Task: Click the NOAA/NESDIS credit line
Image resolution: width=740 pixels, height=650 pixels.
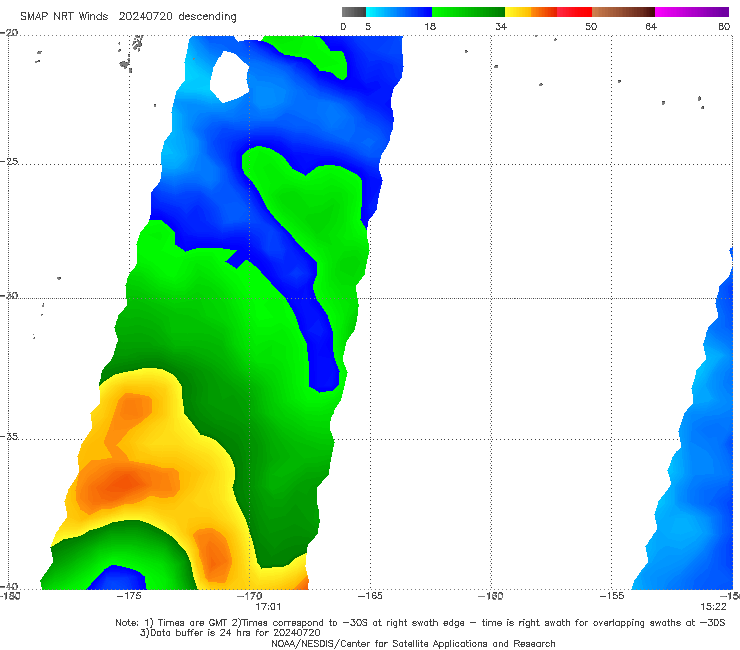Action: tap(413, 643)
